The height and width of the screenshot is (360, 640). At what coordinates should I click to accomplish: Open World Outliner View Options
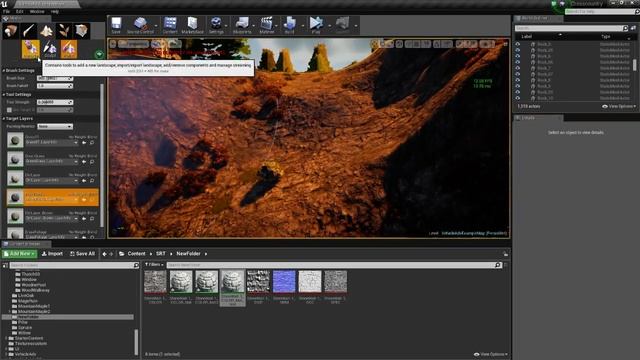(619, 107)
